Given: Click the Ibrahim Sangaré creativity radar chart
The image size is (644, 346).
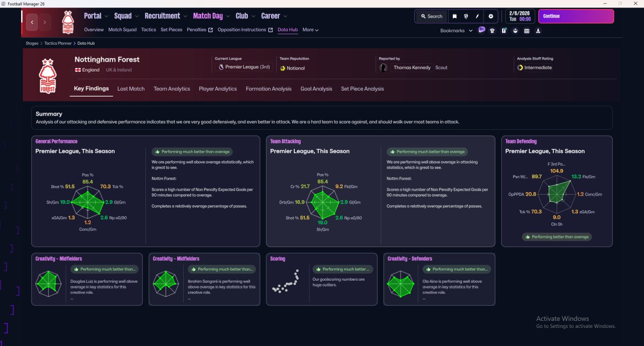Looking at the screenshot, I should point(166,283).
